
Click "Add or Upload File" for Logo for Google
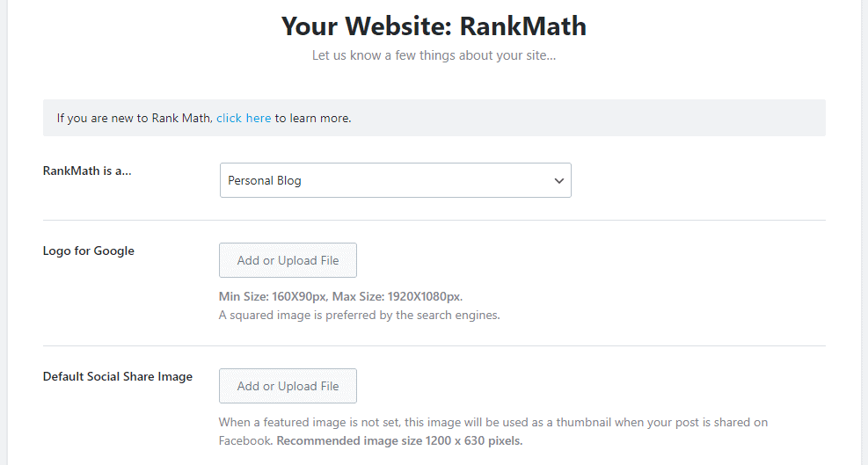288,260
